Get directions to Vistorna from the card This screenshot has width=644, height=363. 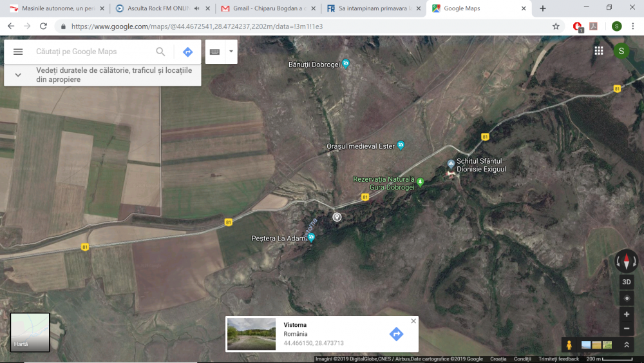tap(396, 334)
